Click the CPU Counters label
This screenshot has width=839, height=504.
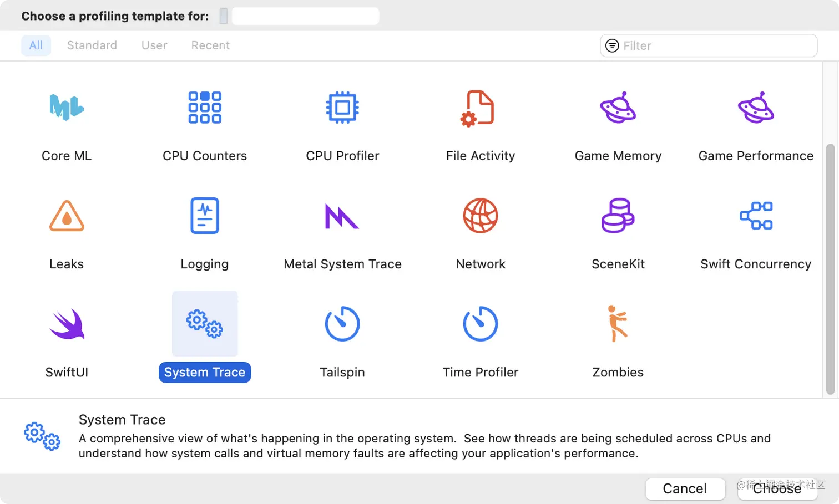coord(205,156)
